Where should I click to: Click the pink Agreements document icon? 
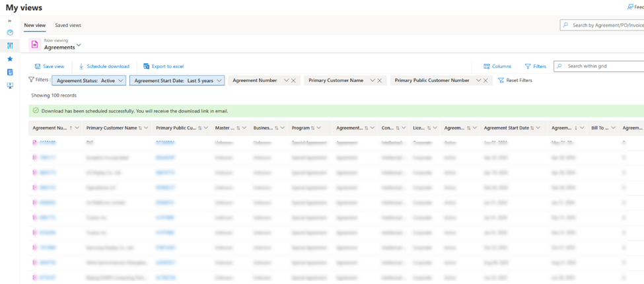tap(34, 44)
